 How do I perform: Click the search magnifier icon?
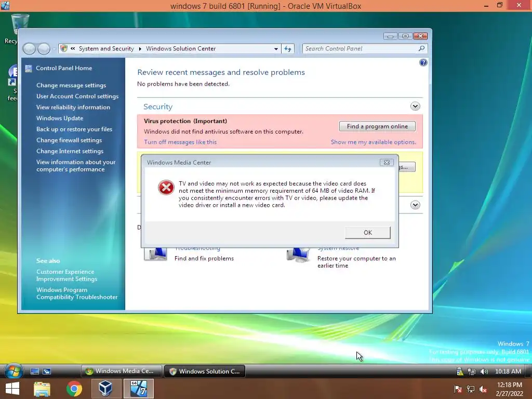421,48
